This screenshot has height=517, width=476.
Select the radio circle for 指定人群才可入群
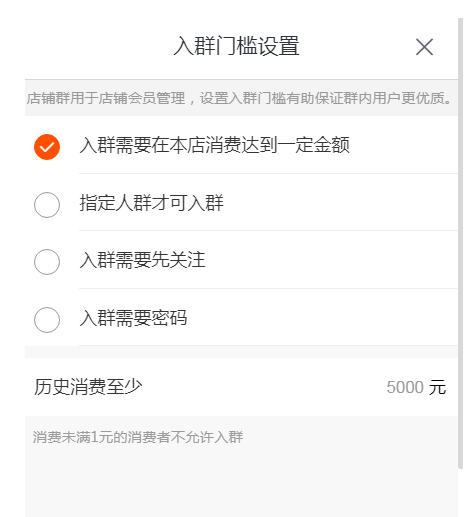point(47,205)
